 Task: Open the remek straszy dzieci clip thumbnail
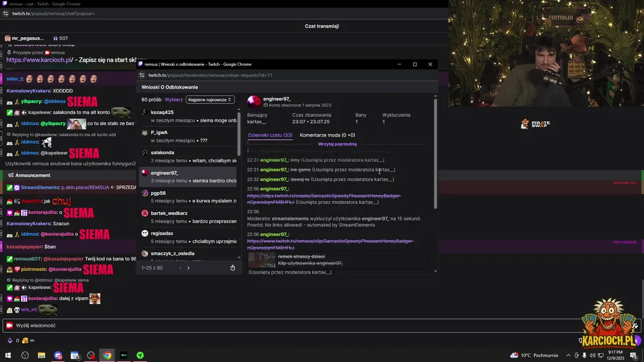click(x=262, y=260)
